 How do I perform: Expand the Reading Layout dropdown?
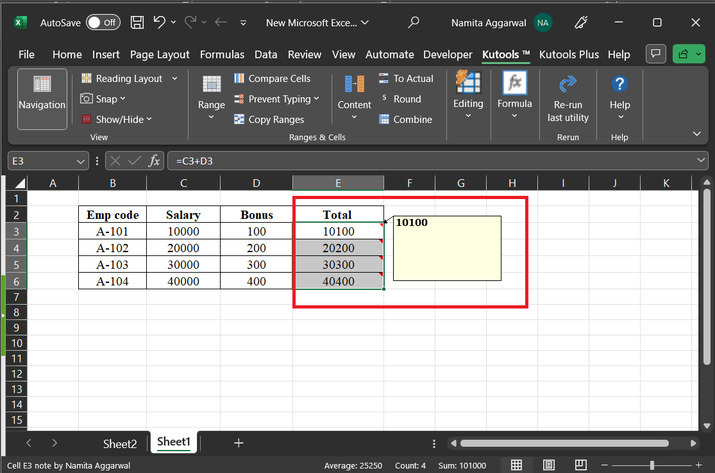point(175,79)
